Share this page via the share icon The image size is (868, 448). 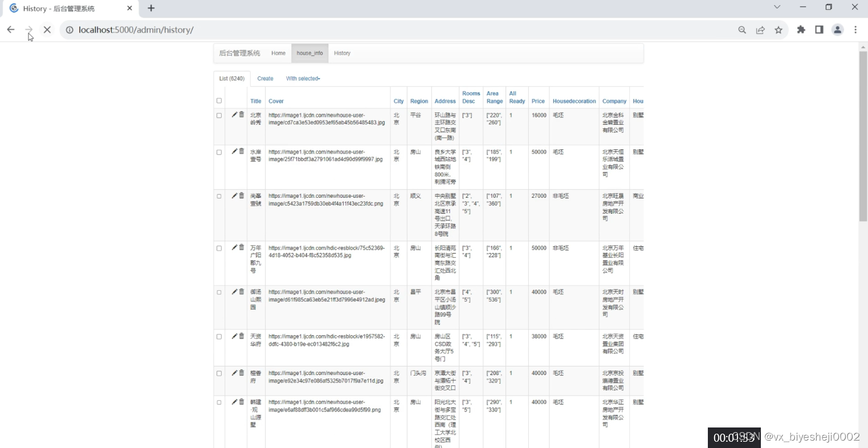tap(760, 30)
